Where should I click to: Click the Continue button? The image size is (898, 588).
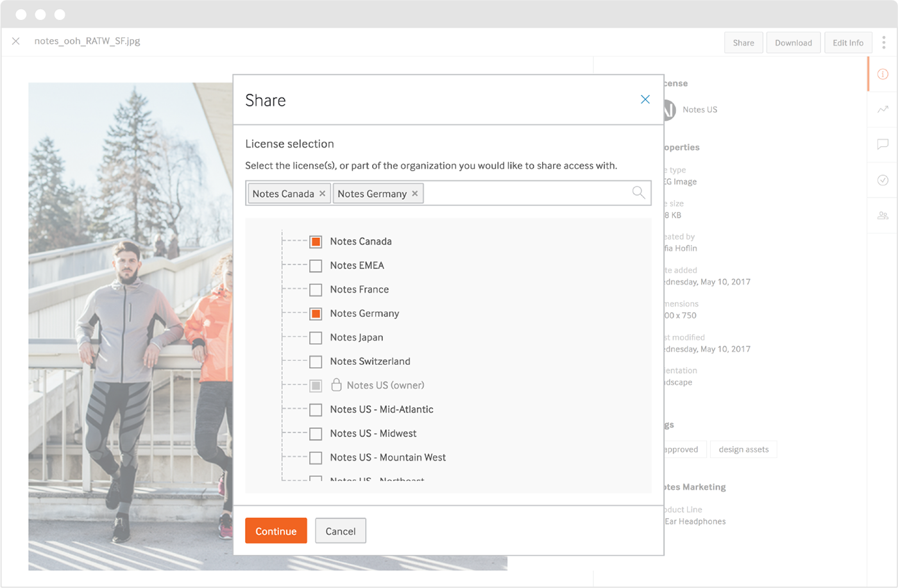276,531
